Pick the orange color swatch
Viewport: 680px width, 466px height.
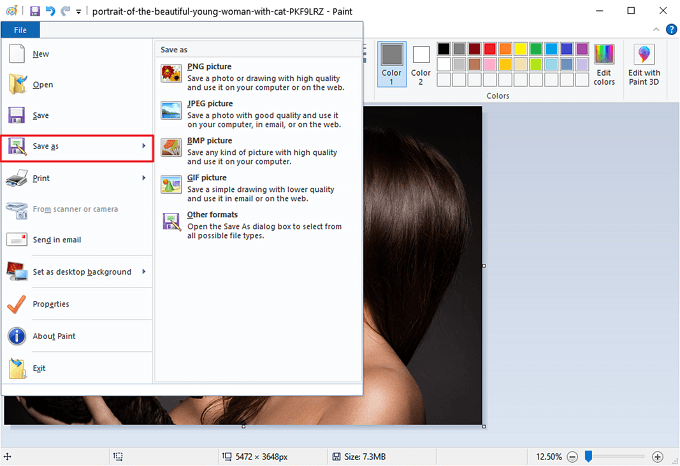click(505, 49)
